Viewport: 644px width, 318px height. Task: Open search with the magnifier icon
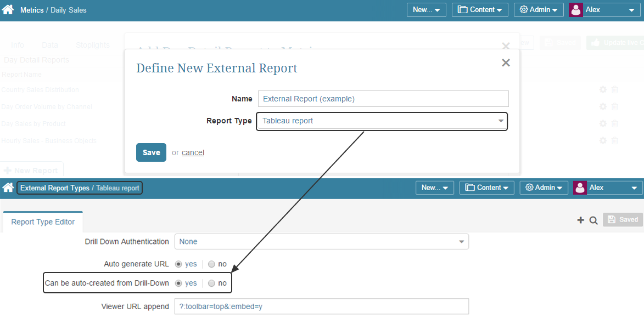593,219
